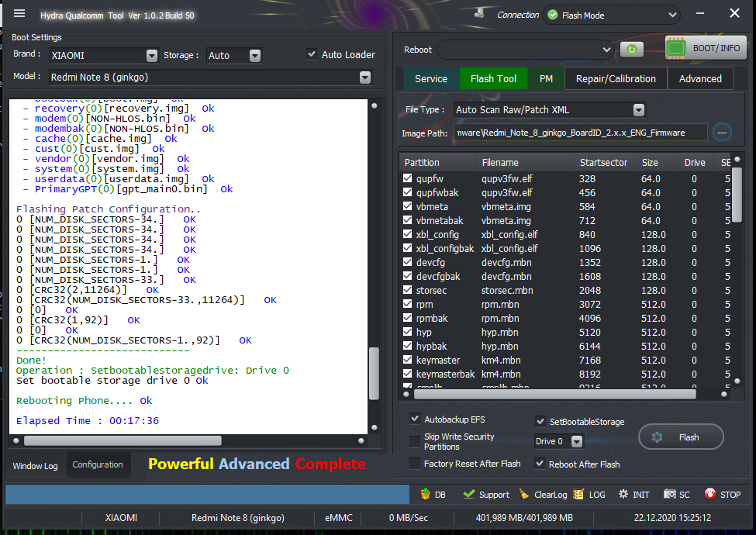This screenshot has height=535, width=756.
Task: Toggle the SetBootableStorage checkbox
Action: pyautogui.click(x=540, y=421)
